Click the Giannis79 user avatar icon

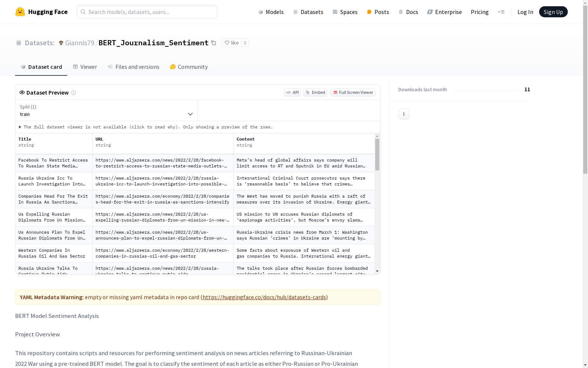click(61, 43)
